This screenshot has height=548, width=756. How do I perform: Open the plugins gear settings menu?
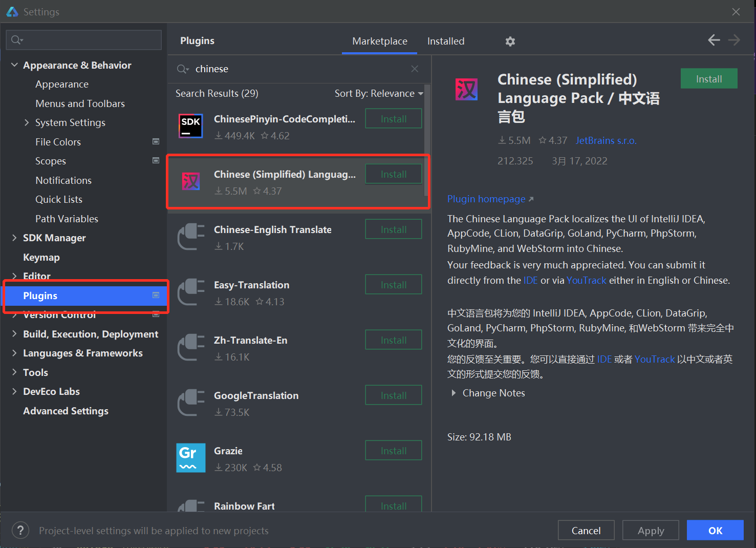[510, 41]
